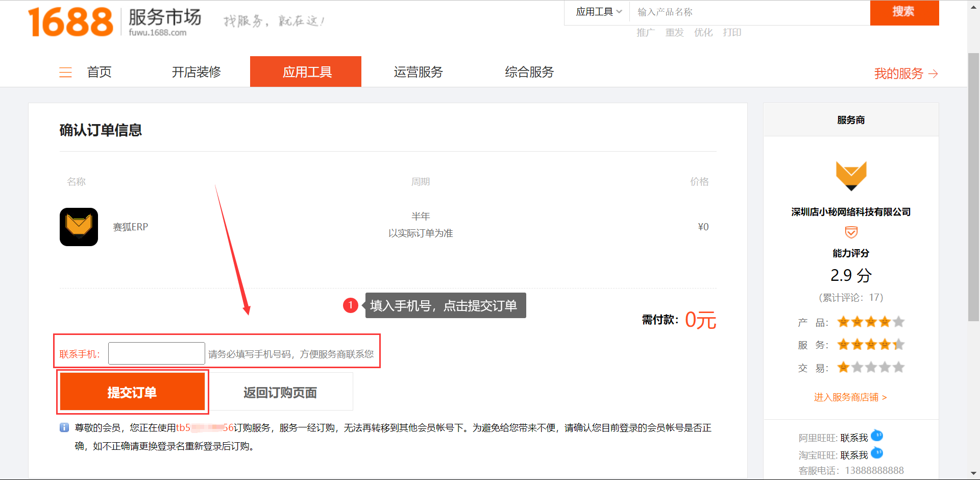The image size is (980, 480).
Task: Open 我的服务 link
Action: pyautogui.click(x=899, y=74)
